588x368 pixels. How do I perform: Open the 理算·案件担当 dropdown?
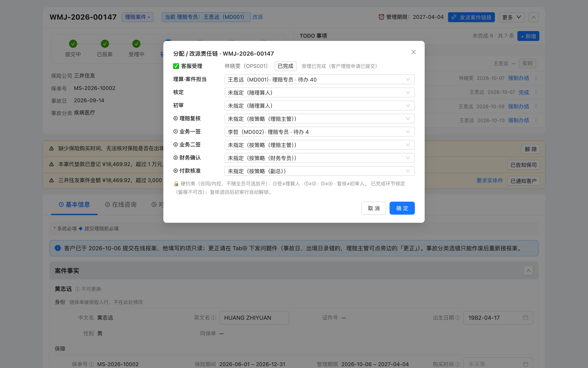coord(320,79)
